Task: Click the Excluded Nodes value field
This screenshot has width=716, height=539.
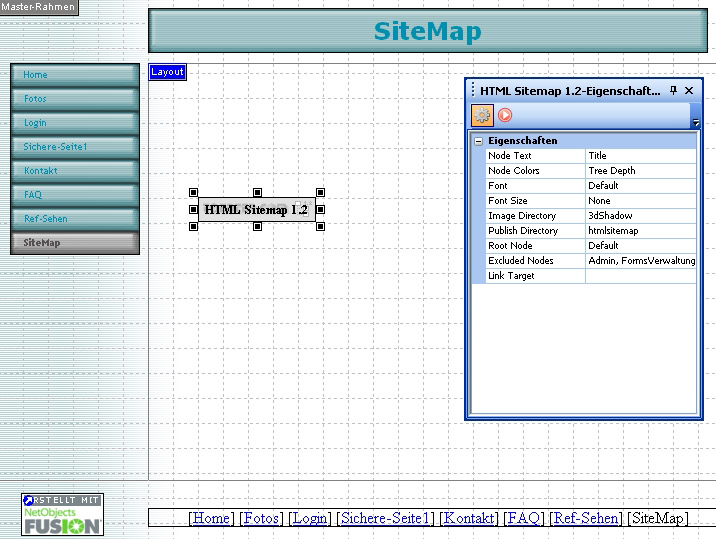Action: click(640, 261)
